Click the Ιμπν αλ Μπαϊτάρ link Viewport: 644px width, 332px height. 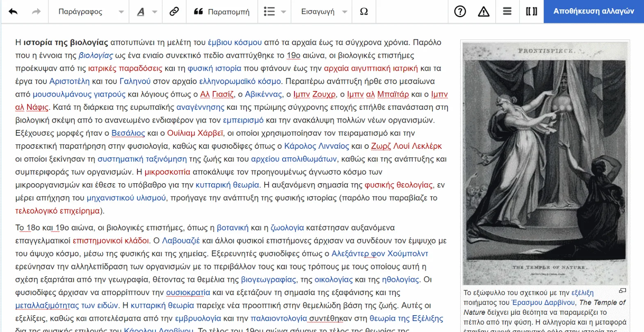click(378, 94)
